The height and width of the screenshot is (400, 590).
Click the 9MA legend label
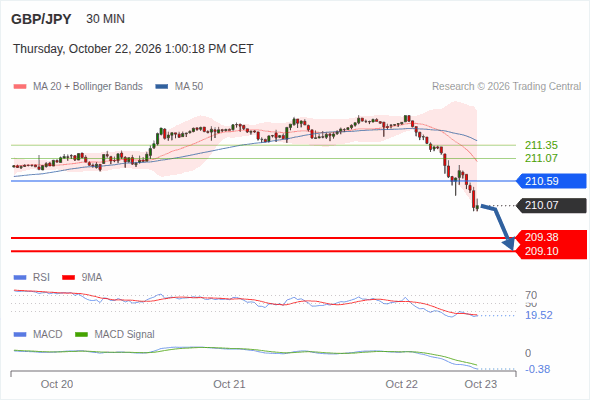[x=92, y=278]
